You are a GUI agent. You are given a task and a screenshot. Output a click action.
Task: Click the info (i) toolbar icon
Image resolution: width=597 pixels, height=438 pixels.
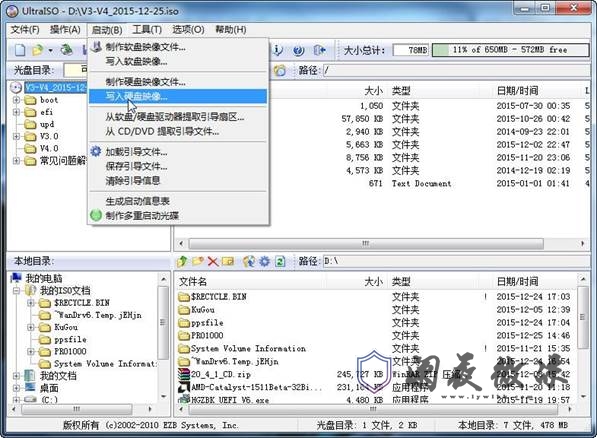click(x=278, y=50)
